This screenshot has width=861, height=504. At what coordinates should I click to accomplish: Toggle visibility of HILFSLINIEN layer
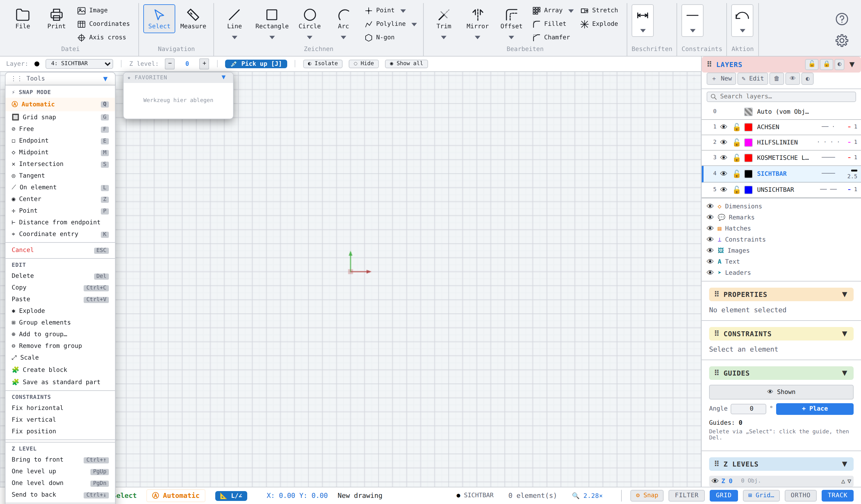(724, 142)
